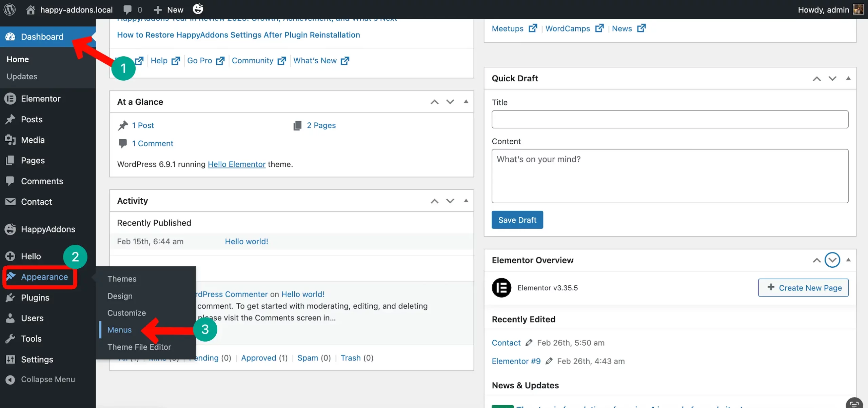Open the Media library icon
Viewport: 868px width, 408px height.
[x=10, y=140]
